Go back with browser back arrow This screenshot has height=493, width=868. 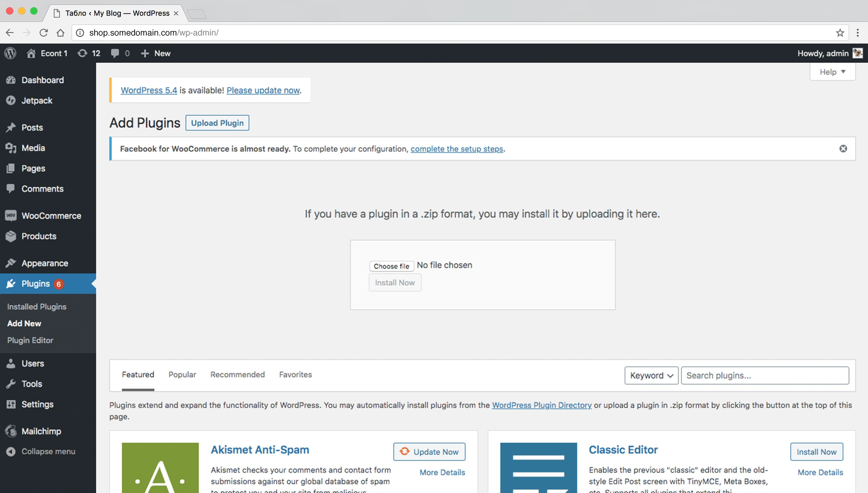10,33
